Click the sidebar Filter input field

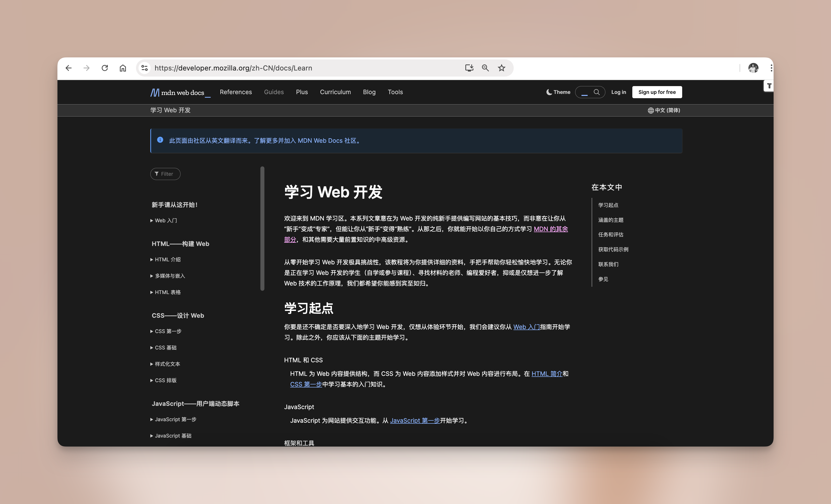click(166, 174)
